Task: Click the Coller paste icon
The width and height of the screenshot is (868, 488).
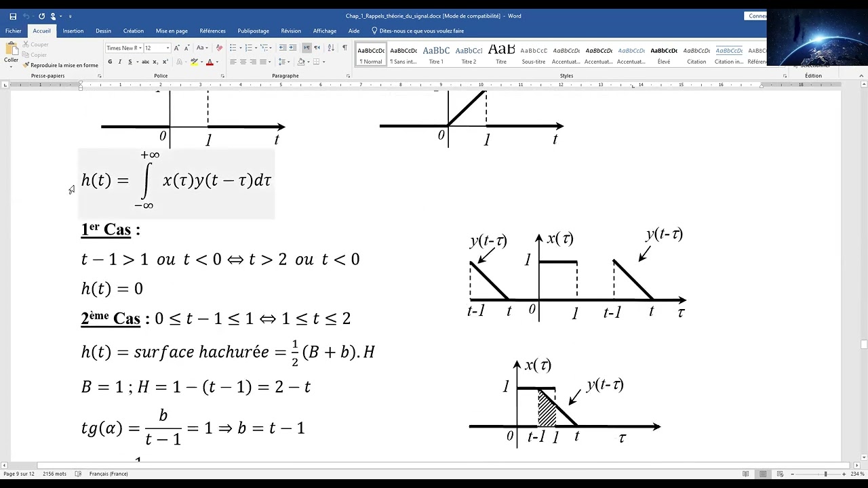Action: [x=11, y=52]
